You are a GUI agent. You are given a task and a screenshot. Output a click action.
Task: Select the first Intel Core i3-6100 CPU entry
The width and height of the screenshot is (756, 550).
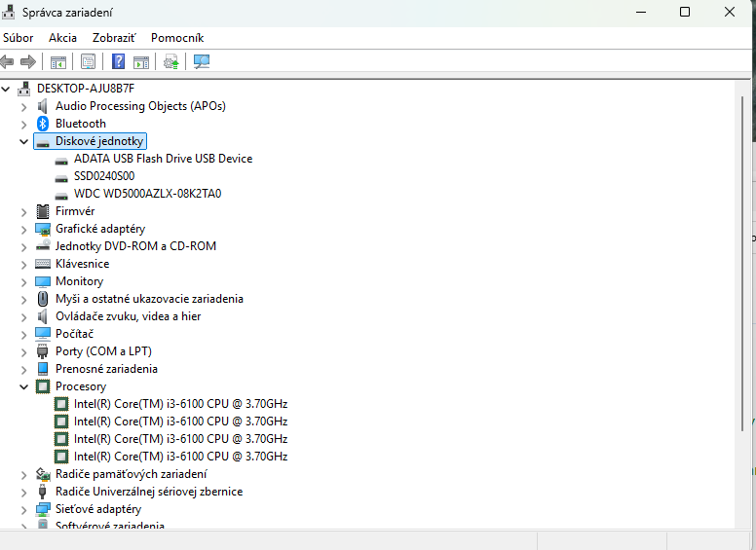(180, 404)
